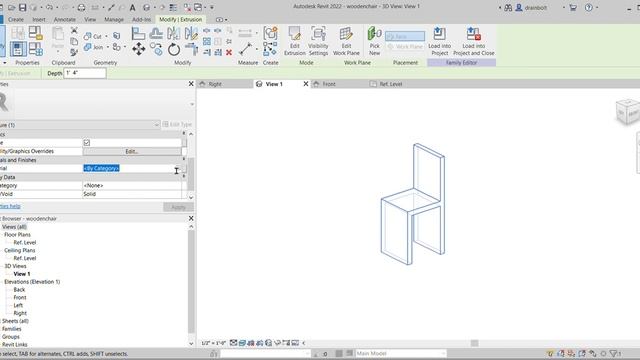Select Revit Links in Project Browser
This screenshot has width=640, height=360.
15,344
